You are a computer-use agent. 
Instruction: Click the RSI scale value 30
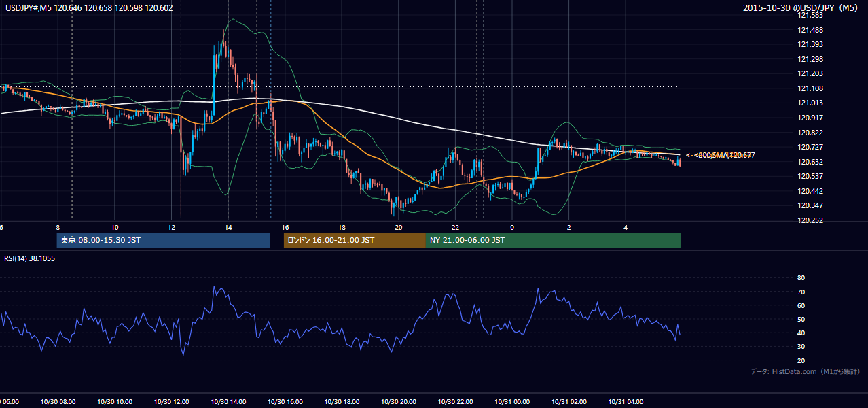coord(801,347)
